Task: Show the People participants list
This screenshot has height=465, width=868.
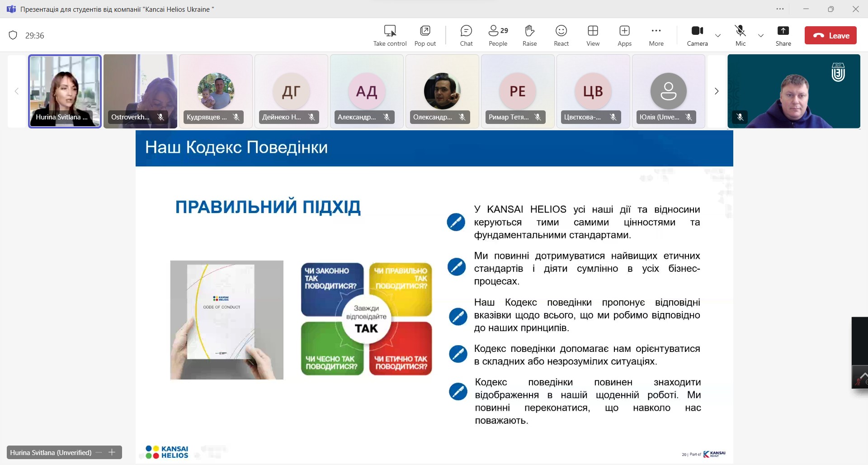Action: tap(498, 35)
